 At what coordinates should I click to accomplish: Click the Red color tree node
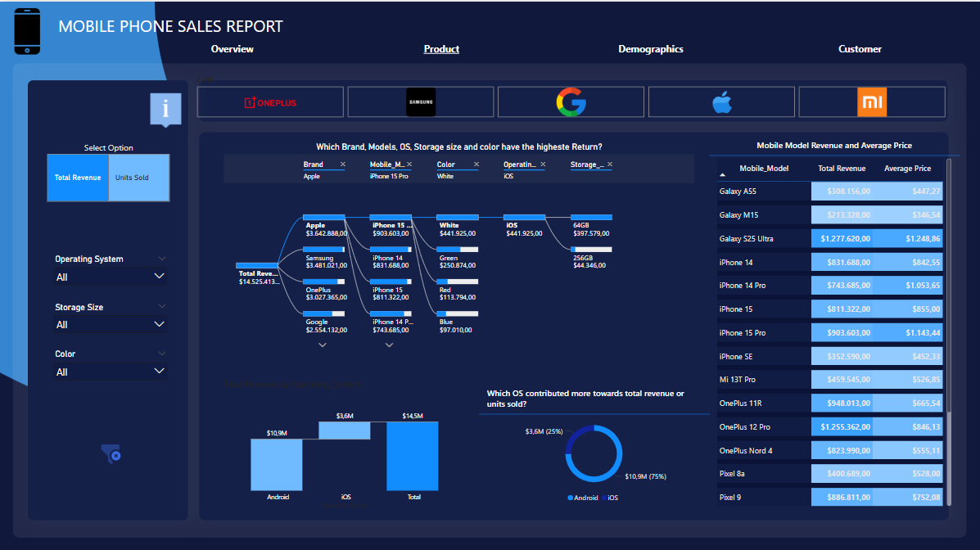(x=458, y=290)
